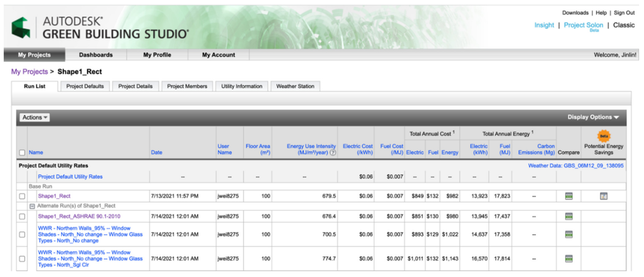Screen dimensions: 644x277
Task: Open the Actions dropdown menu
Action: [x=34, y=117]
